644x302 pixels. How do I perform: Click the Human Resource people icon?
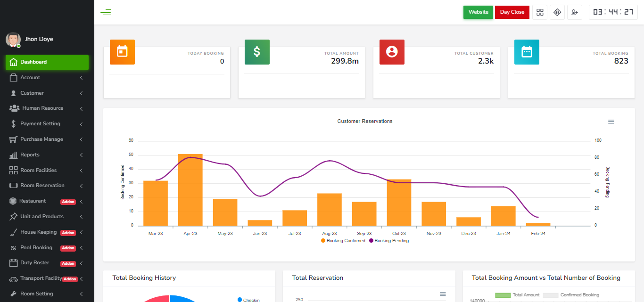click(x=14, y=108)
